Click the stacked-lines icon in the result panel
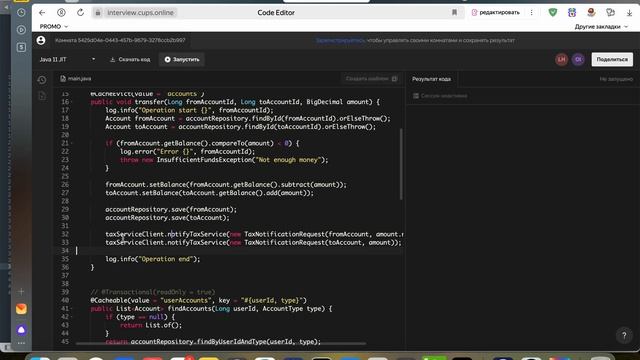 pyautogui.click(x=416, y=96)
